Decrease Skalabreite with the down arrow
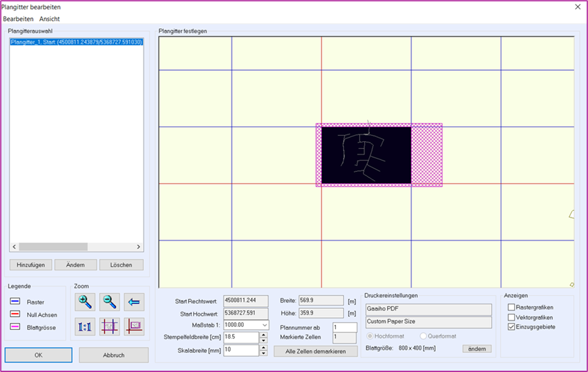This screenshot has height=372, width=588. click(264, 353)
